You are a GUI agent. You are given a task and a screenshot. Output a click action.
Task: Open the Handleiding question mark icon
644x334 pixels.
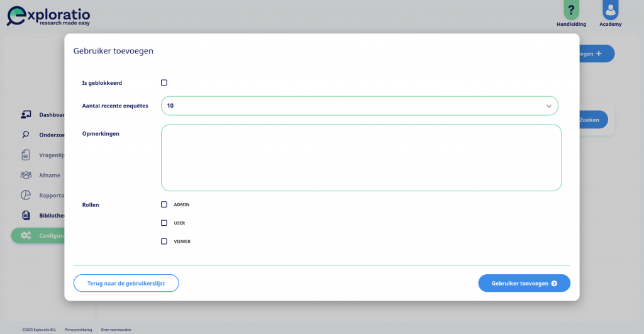(x=571, y=9)
